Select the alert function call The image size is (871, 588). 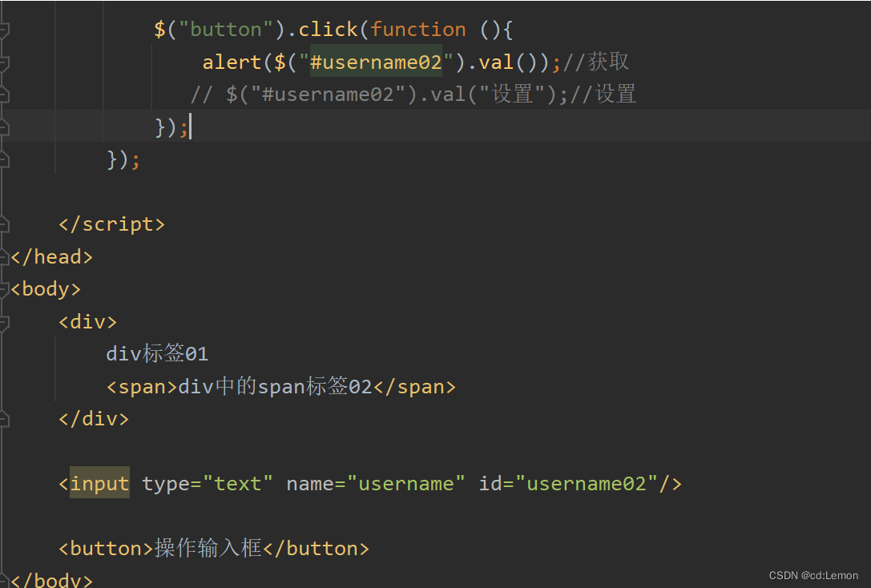pos(228,62)
